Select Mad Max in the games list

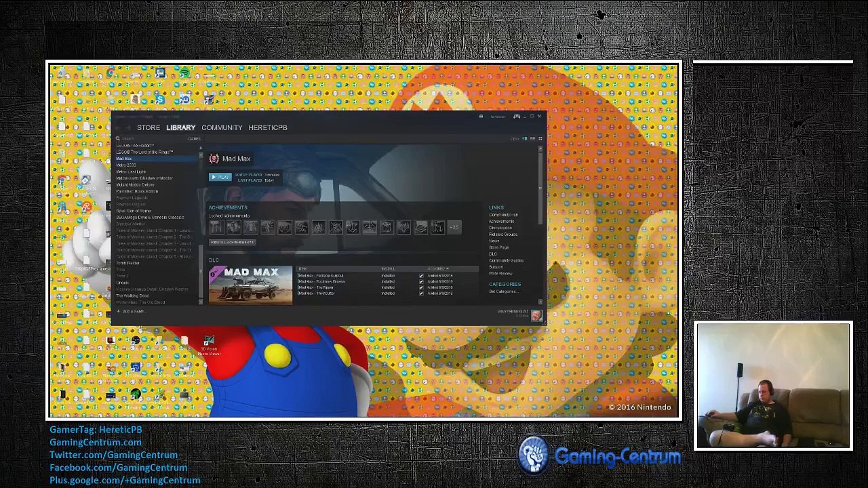pyautogui.click(x=157, y=159)
